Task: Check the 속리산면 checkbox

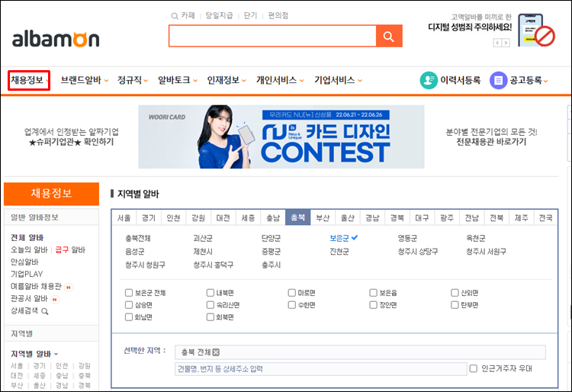Action: coord(210,305)
